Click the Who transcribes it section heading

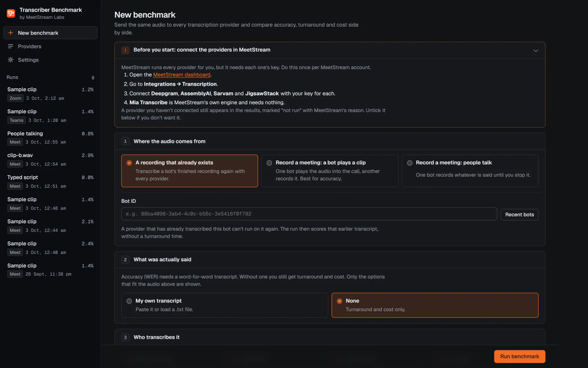click(156, 337)
